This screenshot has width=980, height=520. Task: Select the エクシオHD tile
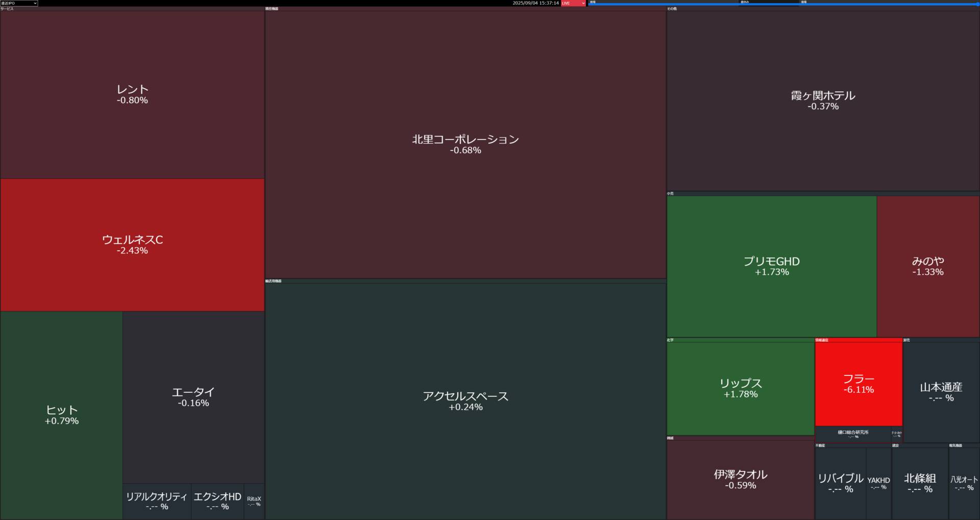217,501
